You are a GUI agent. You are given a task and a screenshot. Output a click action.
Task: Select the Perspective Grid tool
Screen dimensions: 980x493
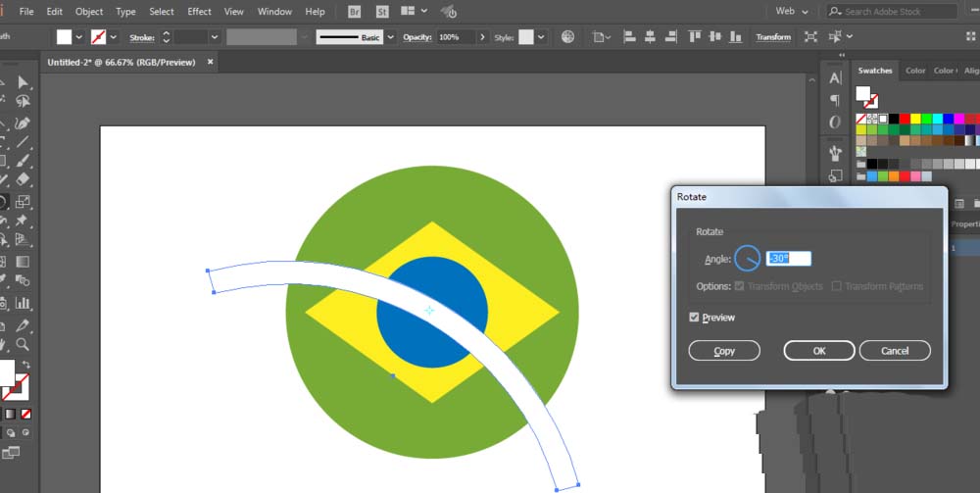pyautogui.click(x=24, y=239)
